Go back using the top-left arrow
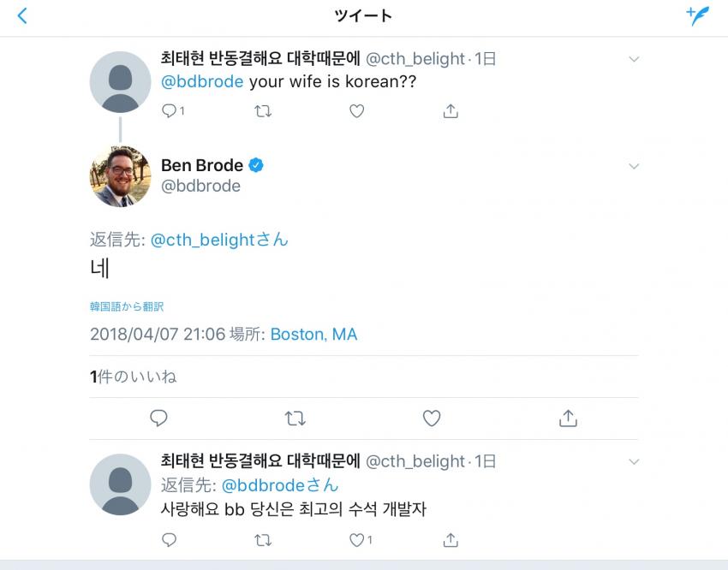 (22, 15)
